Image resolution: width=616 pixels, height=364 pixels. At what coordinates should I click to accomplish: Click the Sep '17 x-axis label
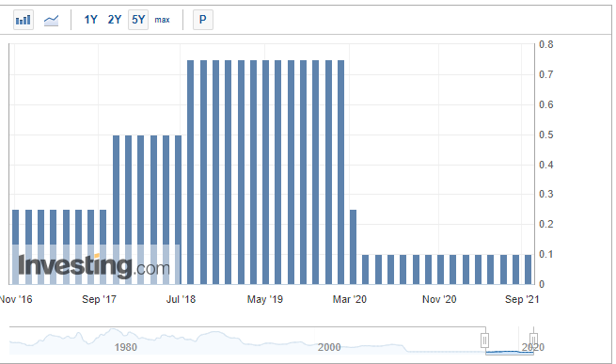coord(99,299)
